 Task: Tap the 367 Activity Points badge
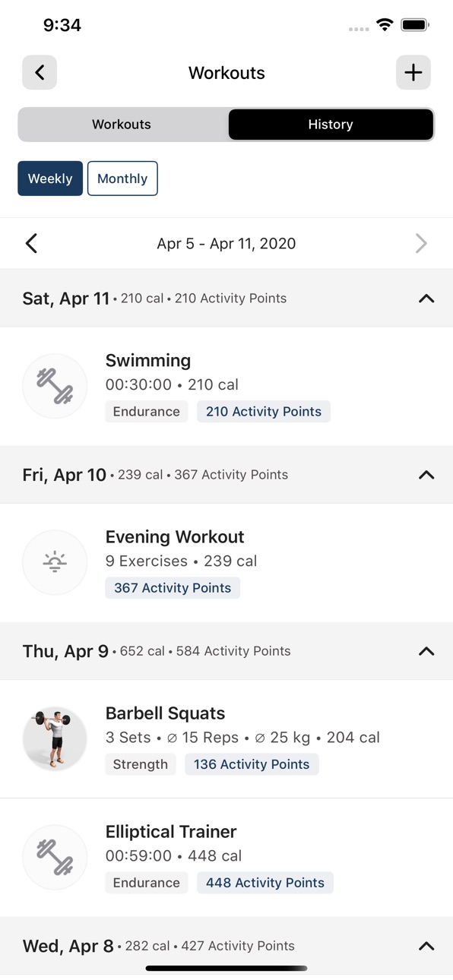click(x=173, y=588)
